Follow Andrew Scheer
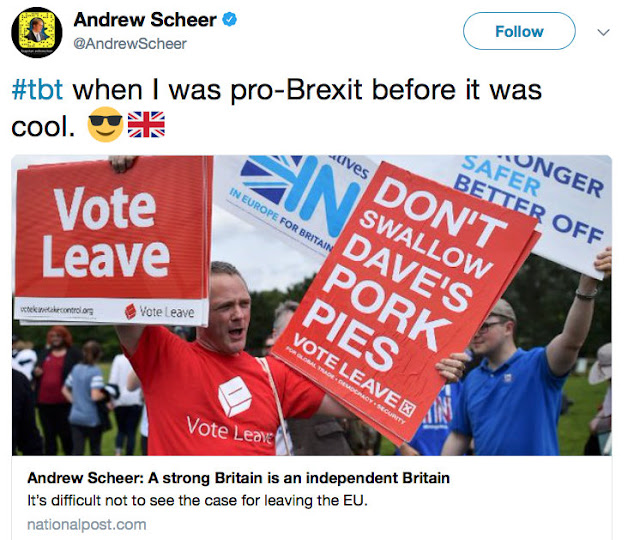This screenshot has height=540, width=640. click(519, 31)
